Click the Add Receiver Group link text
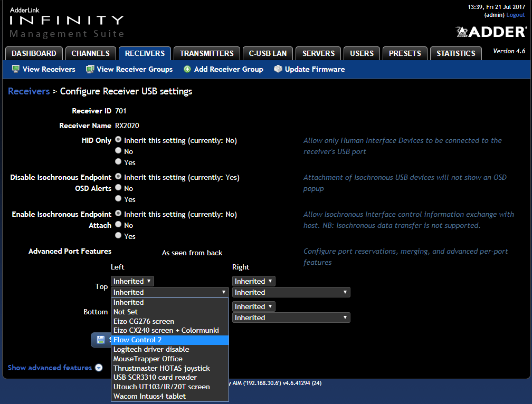Viewport: 532px width, 404px height. 229,70
